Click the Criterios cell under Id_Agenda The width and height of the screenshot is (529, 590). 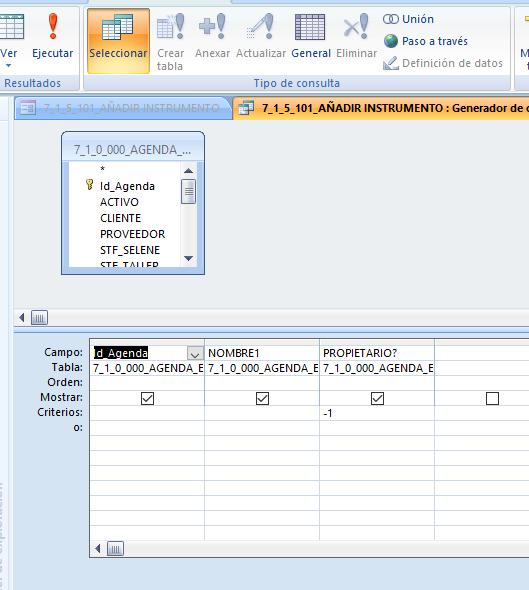[147, 413]
